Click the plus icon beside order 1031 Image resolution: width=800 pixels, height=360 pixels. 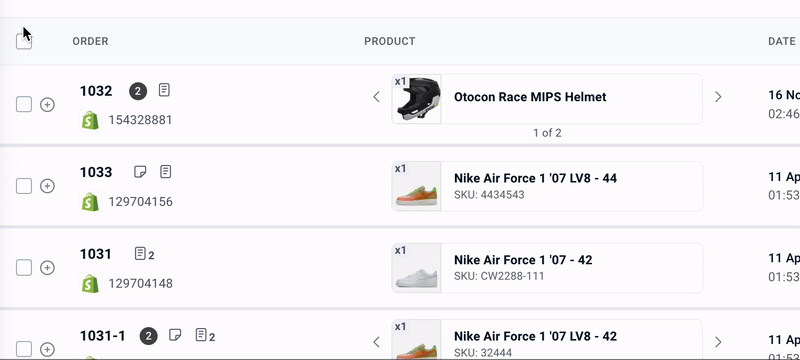(x=47, y=268)
